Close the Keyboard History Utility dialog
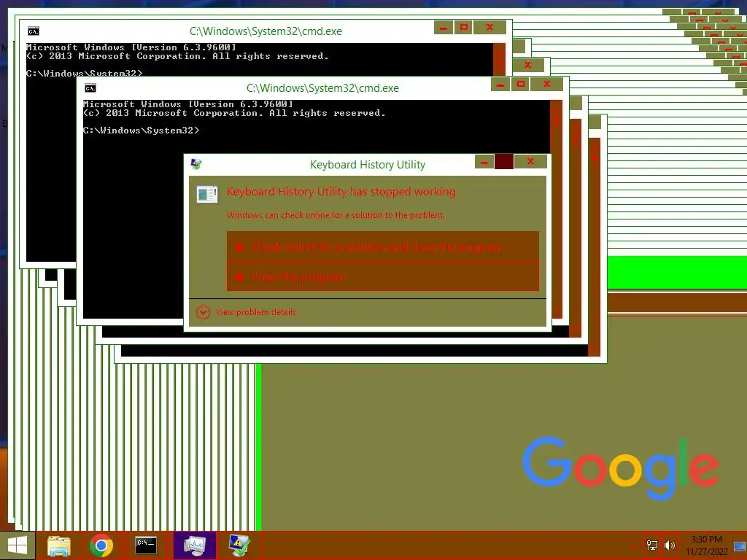 click(x=530, y=162)
